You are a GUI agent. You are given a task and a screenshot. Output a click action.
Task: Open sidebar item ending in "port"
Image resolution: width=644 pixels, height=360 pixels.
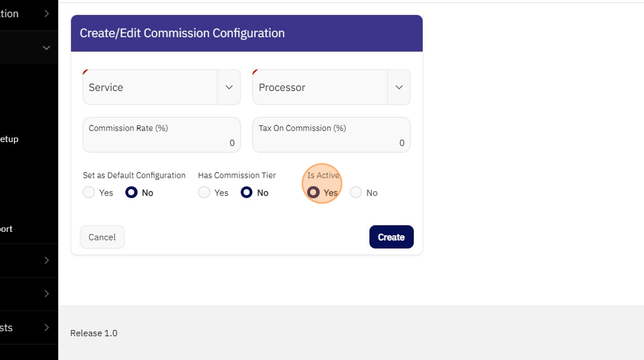tap(6, 229)
